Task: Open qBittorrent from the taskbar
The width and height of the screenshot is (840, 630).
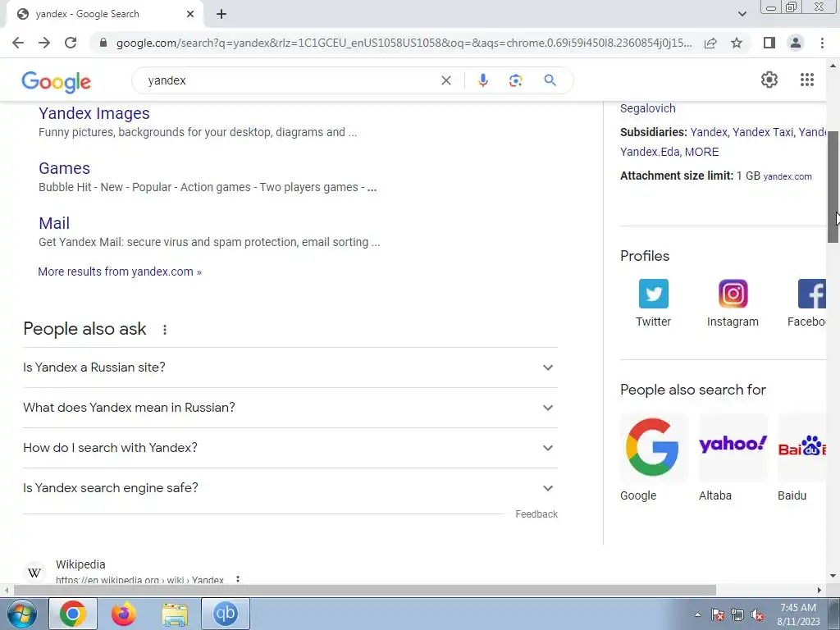Action: (226, 614)
